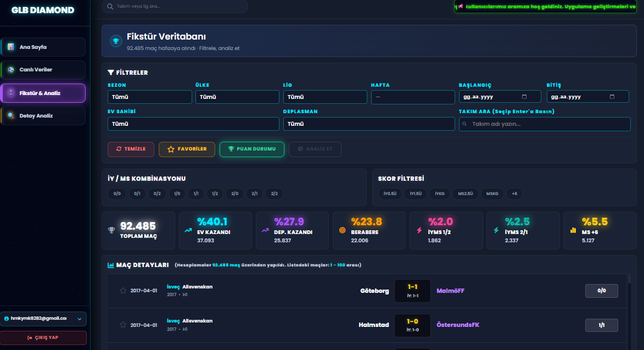Image resolution: width=644 pixels, height=350 pixels.
Task: Enable the İY1.5Ü score filter
Action: click(416, 193)
